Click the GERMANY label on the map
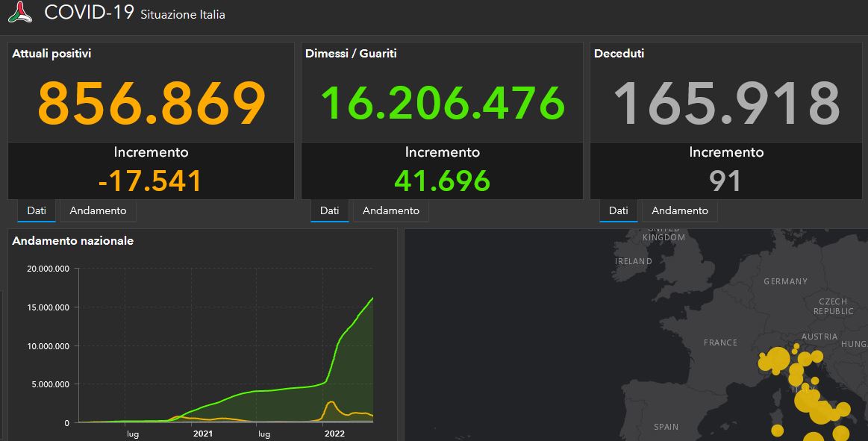Viewport: 868px width, 441px height. coord(785,281)
